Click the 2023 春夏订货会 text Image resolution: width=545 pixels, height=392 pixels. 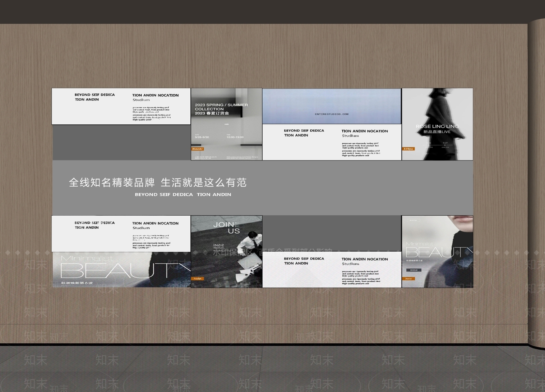212,113
